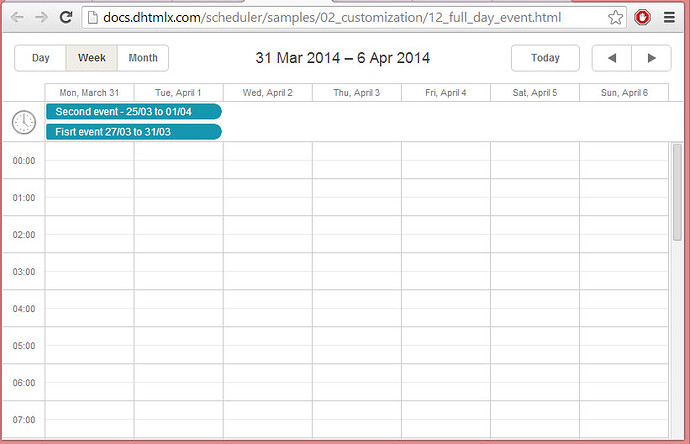This screenshot has height=444, width=690.
Task: Switch to Day view
Action: pos(40,58)
